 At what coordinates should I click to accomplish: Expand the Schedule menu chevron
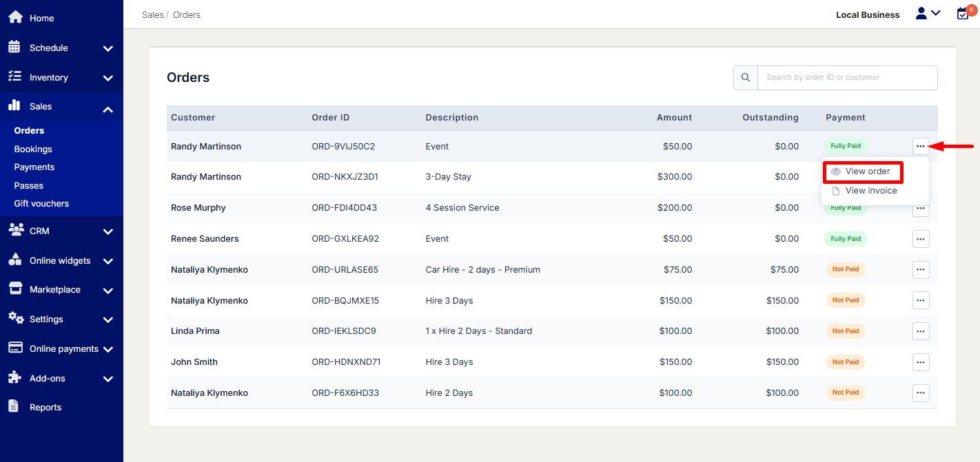pyautogui.click(x=108, y=48)
